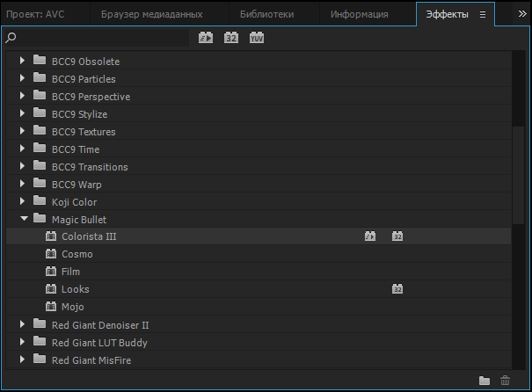
Task: Expand the BCC9 Transitions folder arrow
Action: (22, 166)
